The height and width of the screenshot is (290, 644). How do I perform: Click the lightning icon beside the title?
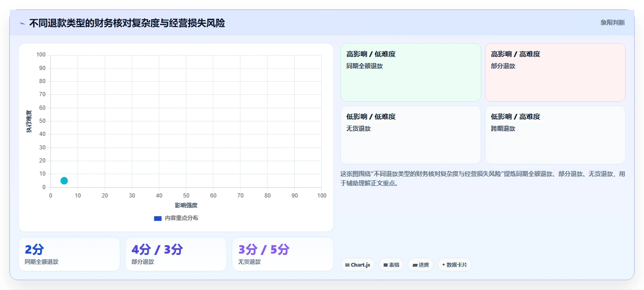(22, 23)
